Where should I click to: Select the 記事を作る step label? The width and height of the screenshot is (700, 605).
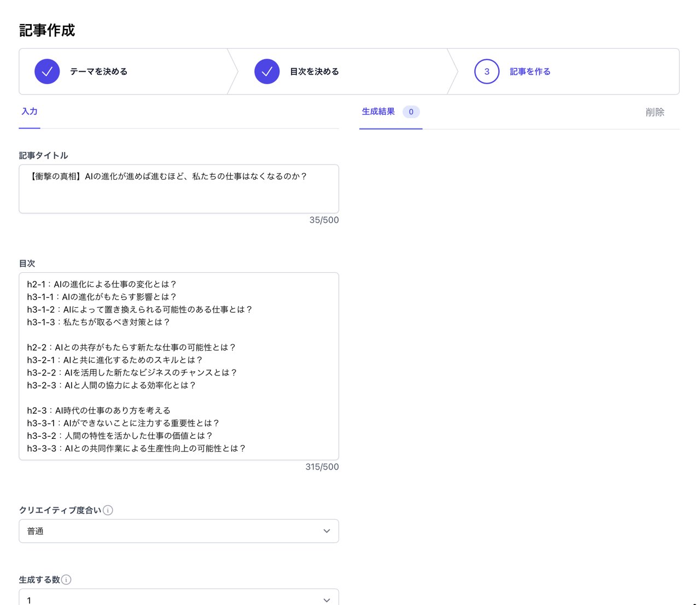click(x=530, y=72)
